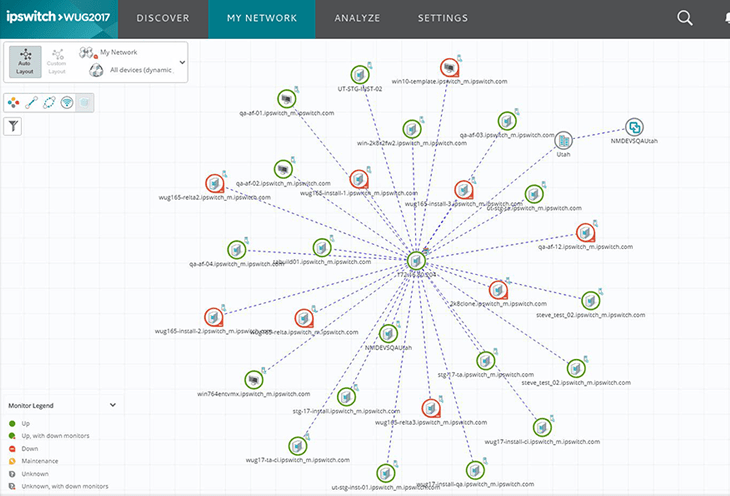Select the ut-stg-inst-01 device node
Image resolution: width=730 pixels, height=496 pixels.
tap(385, 474)
